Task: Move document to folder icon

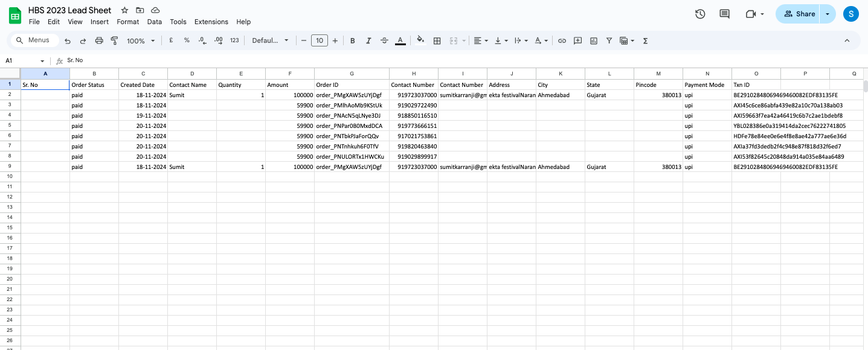Action: point(140,10)
